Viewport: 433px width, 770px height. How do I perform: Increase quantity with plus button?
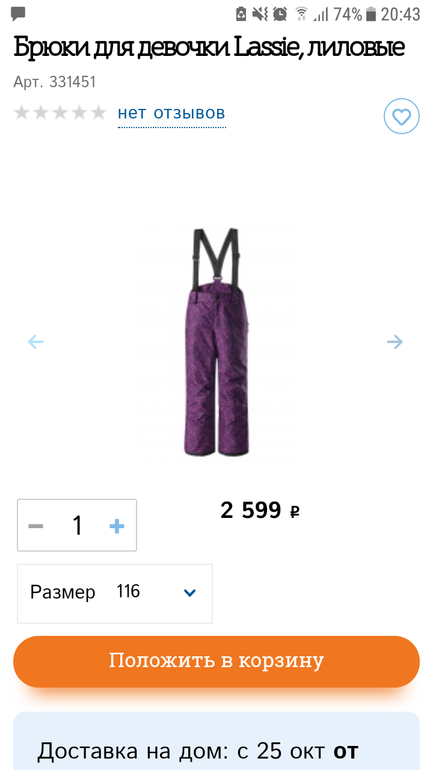pos(117,526)
